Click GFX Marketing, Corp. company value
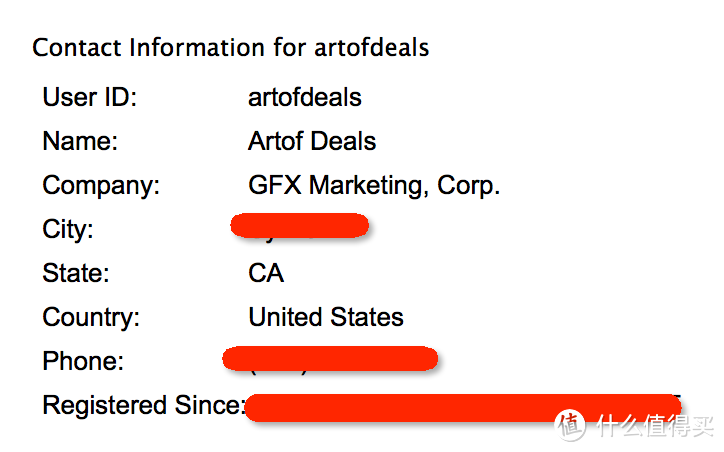724x452 pixels. tap(374, 186)
